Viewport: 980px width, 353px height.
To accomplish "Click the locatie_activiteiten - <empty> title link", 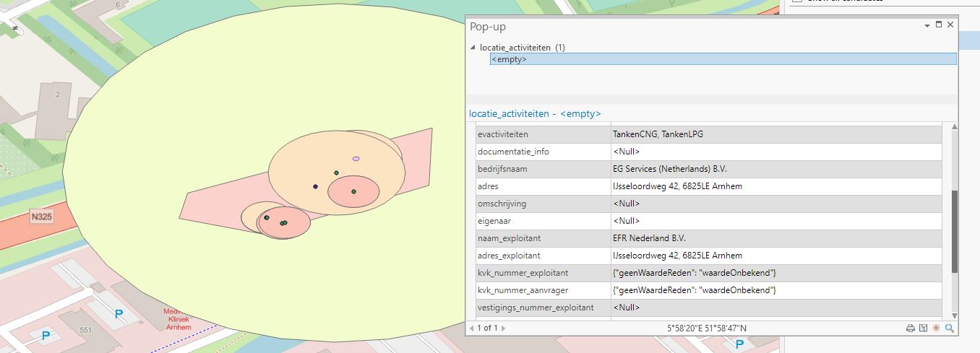I will click(x=535, y=114).
